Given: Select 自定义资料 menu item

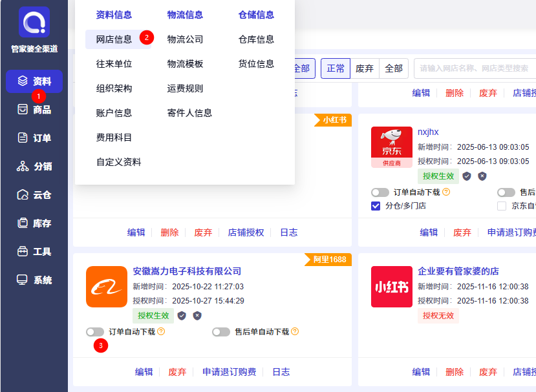Looking at the screenshot, I should (x=118, y=162).
